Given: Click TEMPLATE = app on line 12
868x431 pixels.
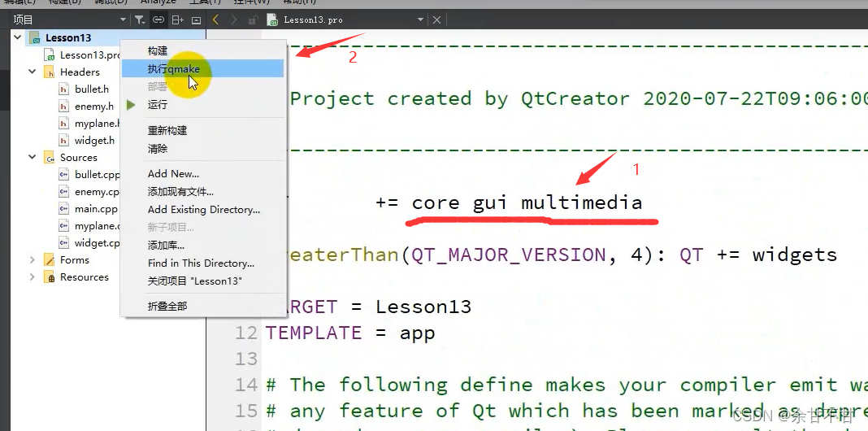Looking at the screenshot, I should tap(349, 333).
